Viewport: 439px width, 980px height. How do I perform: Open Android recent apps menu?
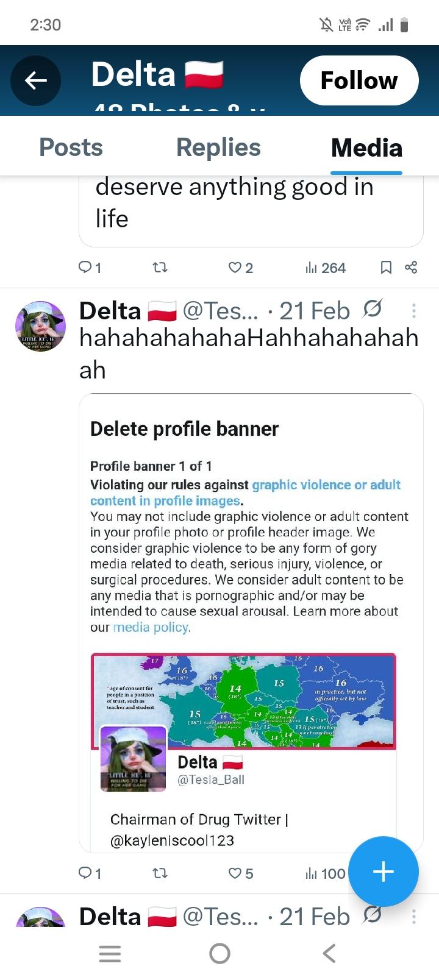[x=110, y=953]
